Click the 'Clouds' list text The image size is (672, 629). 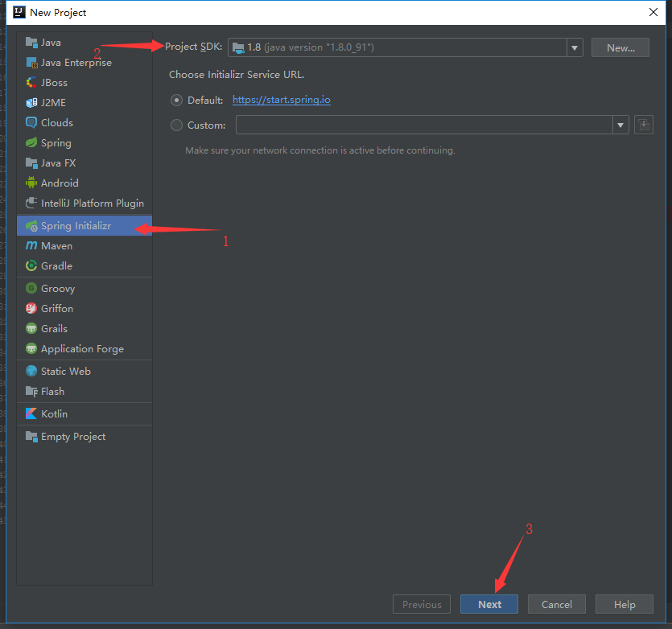pos(57,122)
